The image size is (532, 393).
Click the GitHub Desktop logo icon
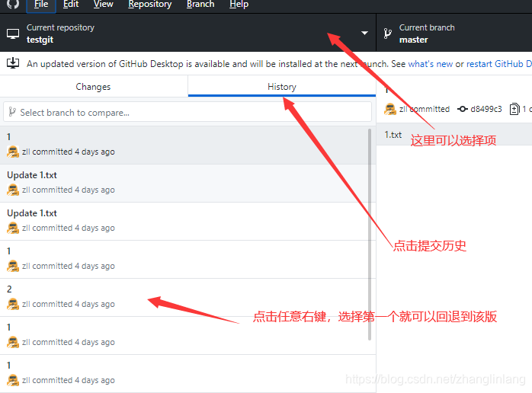click(x=13, y=4)
